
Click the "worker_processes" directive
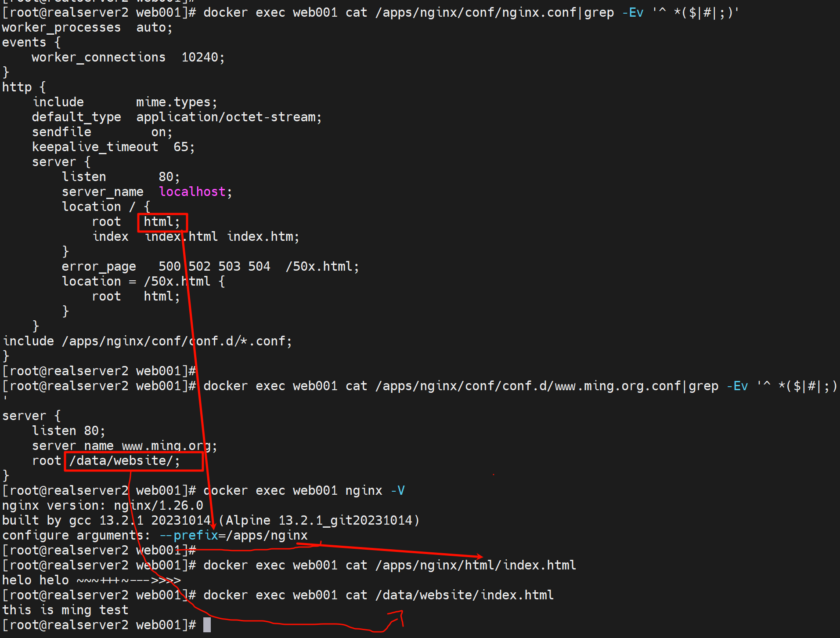coord(61,28)
